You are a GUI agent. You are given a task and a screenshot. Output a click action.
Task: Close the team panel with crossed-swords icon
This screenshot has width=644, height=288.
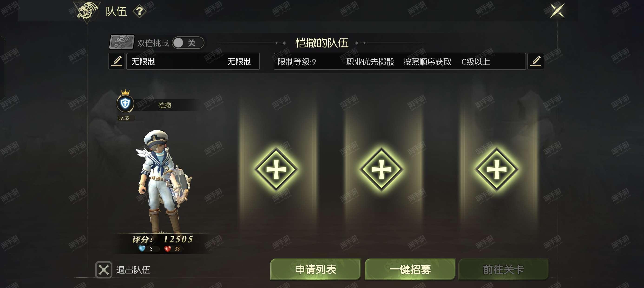click(557, 11)
